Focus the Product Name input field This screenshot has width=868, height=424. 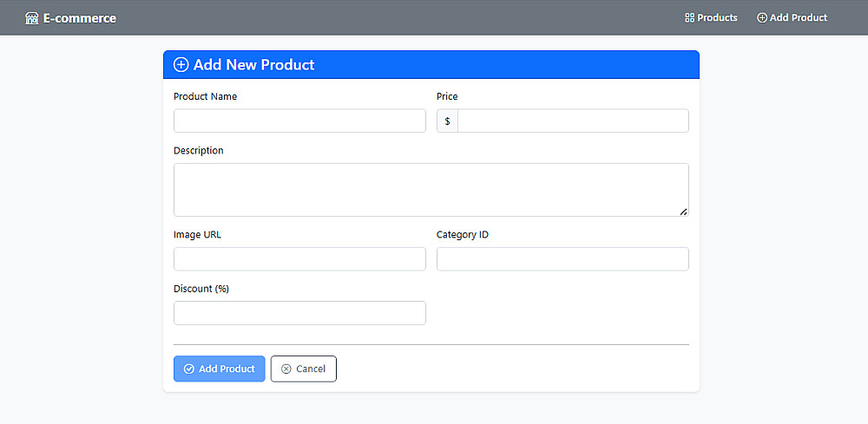coord(299,121)
